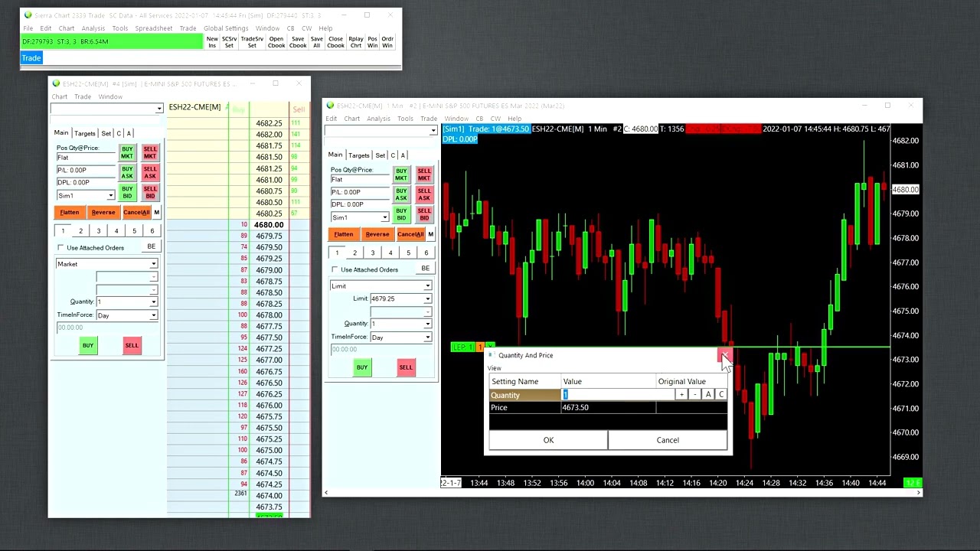
Task: Open the Spreadsheet menu in main window
Action: point(154,28)
